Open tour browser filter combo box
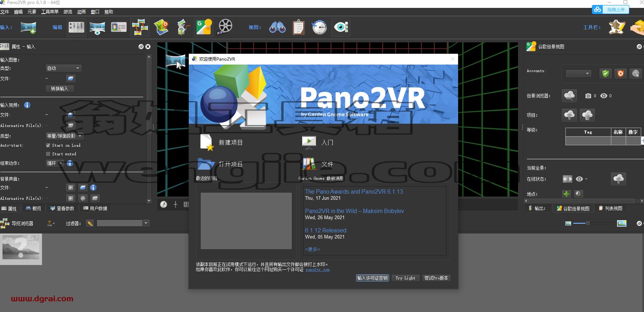This screenshot has width=644, height=312. pyautogui.click(x=123, y=223)
